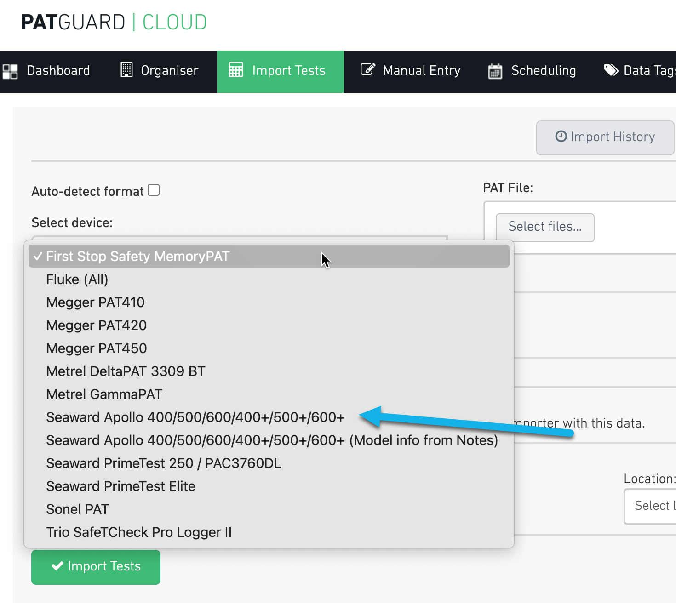Select Sonel PAT device option

(x=269, y=509)
